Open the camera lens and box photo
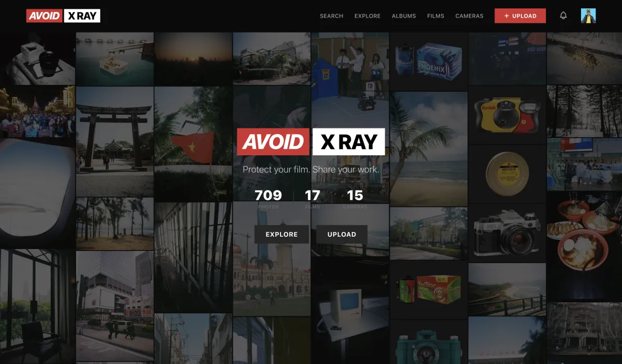The image size is (622, 364). (37, 59)
